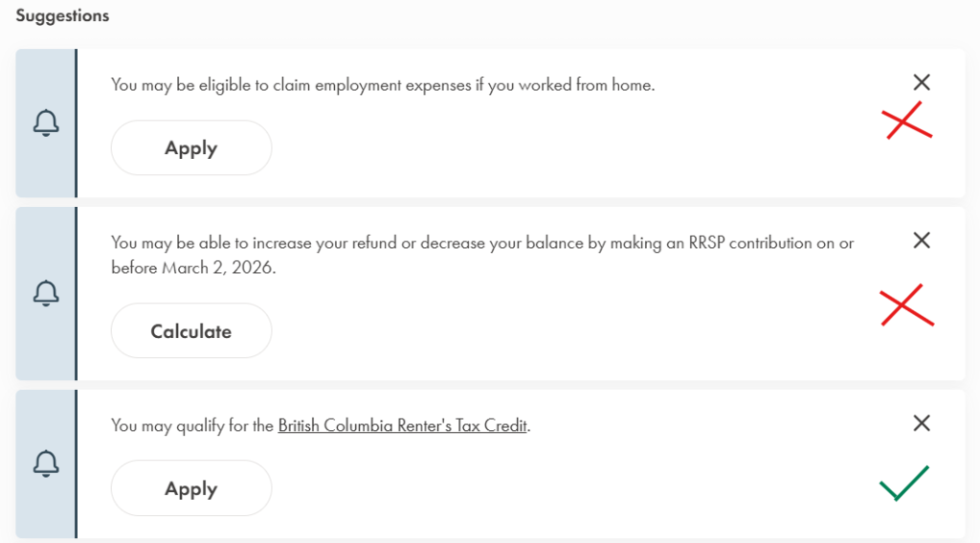The image size is (980, 543).
Task: Click the red X mark on employment expenses card
Action: [906, 121]
